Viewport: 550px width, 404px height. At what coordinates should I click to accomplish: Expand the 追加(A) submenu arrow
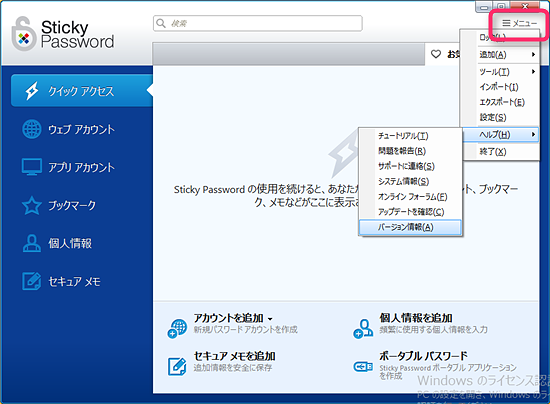tap(533, 54)
